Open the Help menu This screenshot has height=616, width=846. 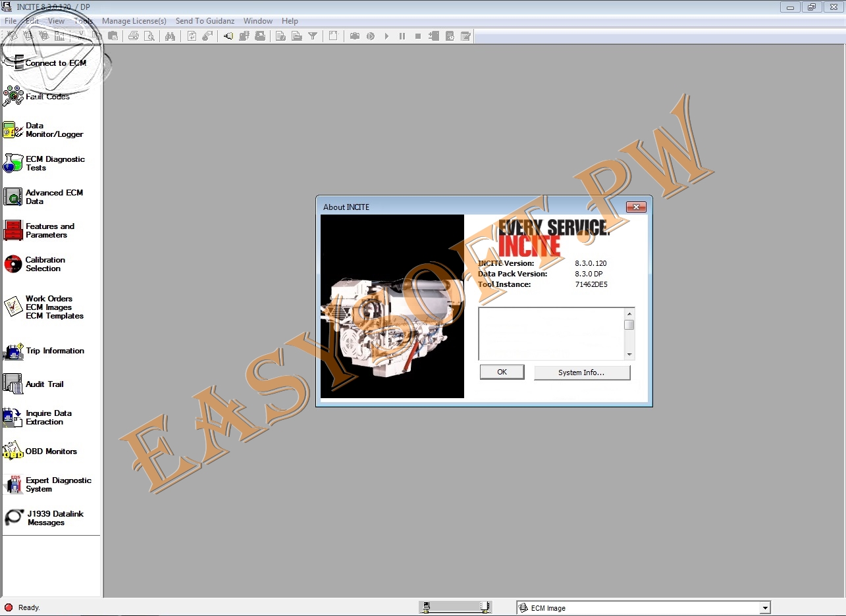290,21
